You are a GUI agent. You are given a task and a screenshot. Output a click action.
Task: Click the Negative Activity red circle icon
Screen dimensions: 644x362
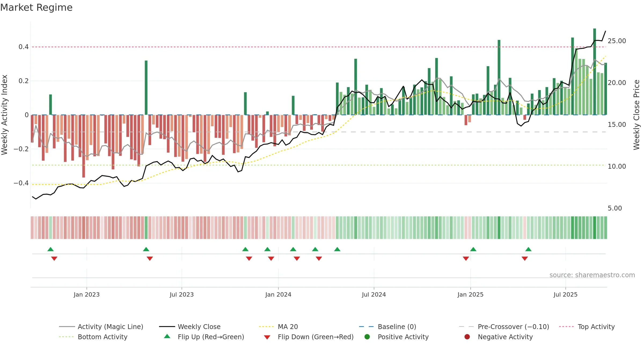(467, 337)
